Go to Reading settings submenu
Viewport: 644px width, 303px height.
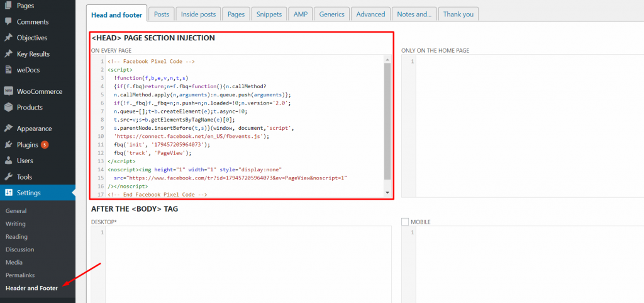pyautogui.click(x=16, y=236)
